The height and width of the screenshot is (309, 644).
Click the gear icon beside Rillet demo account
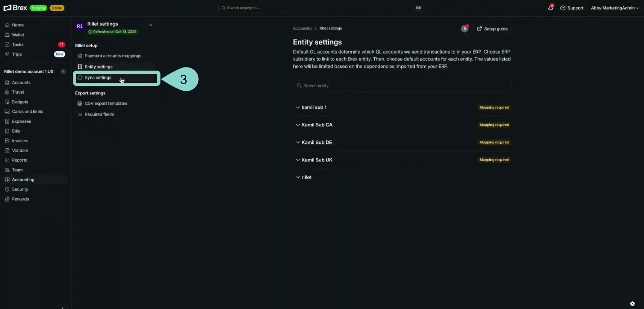click(x=63, y=72)
